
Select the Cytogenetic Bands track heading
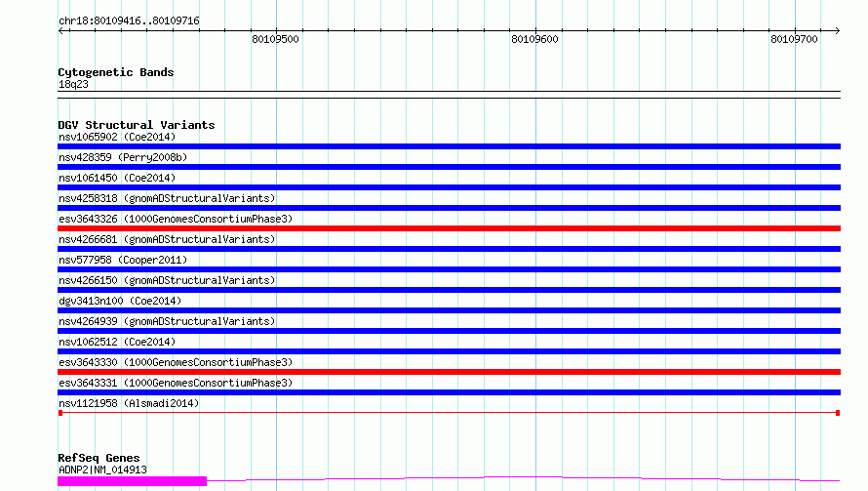(116, 72)
